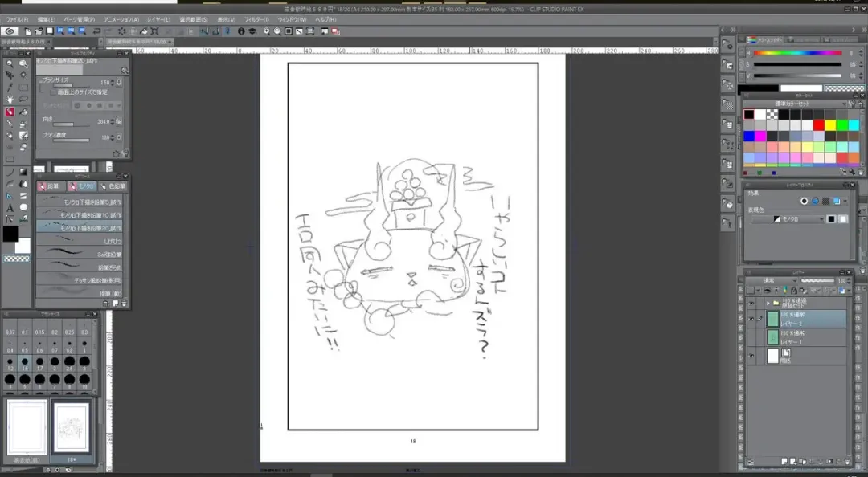Viewport: 868px width, 477px height.
Task: Select the Text tool (A)
Action: (x=10, y=207)
